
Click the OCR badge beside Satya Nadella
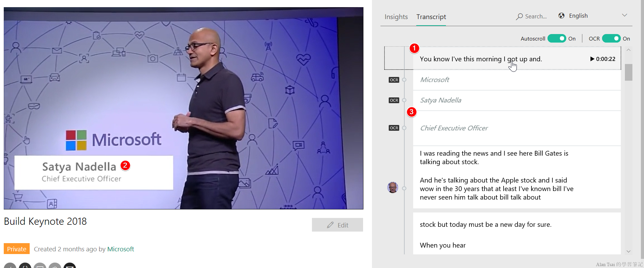[x=394, y=100]
